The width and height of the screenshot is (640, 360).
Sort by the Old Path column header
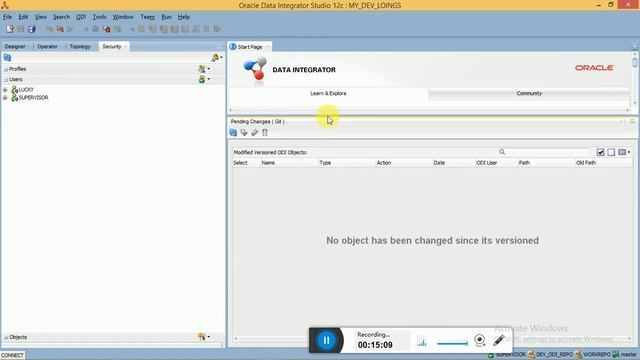coord(603,163)
